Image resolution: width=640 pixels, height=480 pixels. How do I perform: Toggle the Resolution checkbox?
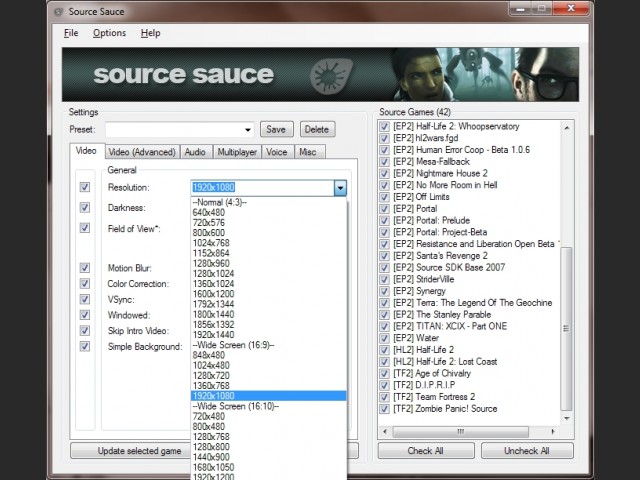[x=85, y=187]
